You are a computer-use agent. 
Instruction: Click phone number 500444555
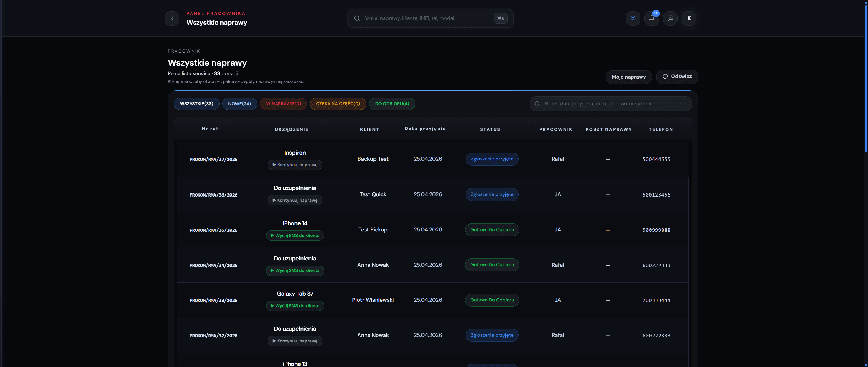(656, 160)
